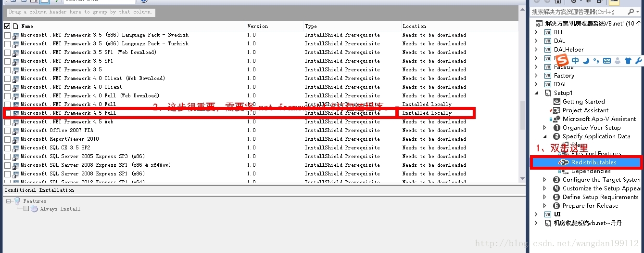Tick checkbox for .NET Framework 3.5 SP1 (Web Download)

pos(7,53)
